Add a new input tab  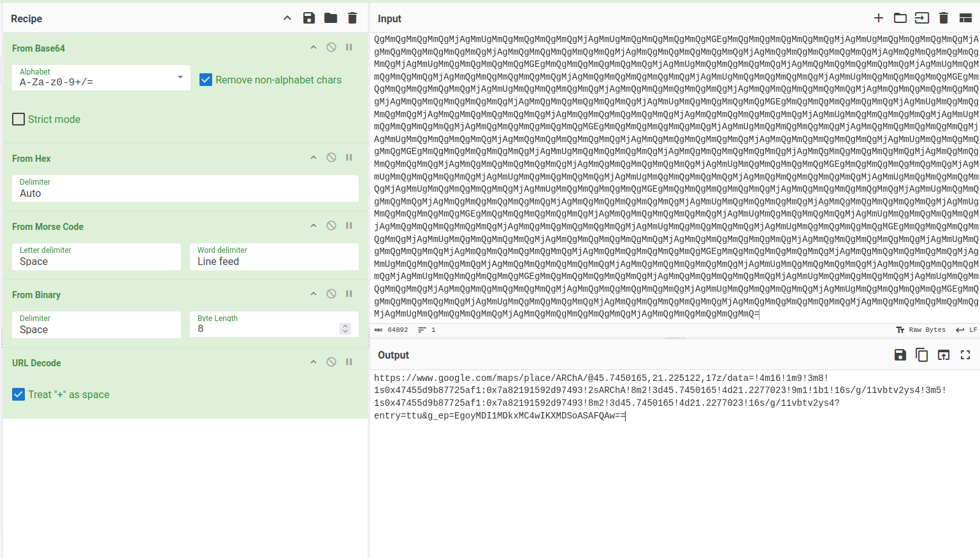coord(879,18)
